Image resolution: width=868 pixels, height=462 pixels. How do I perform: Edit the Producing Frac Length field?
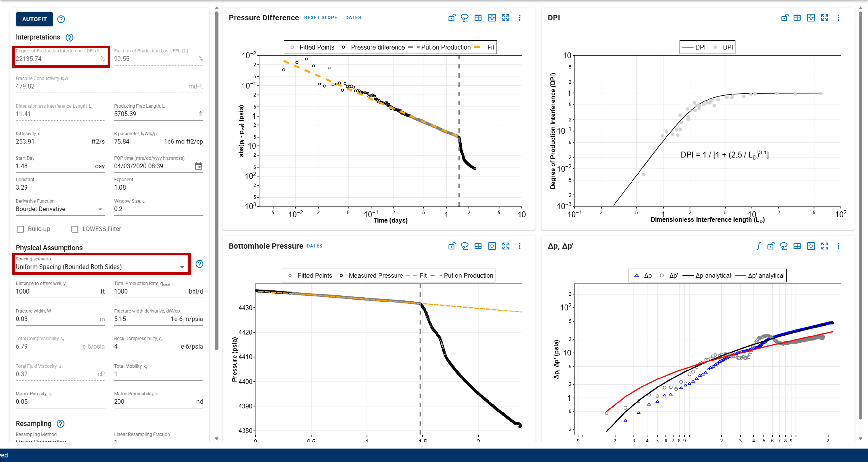tap(158, 114)
